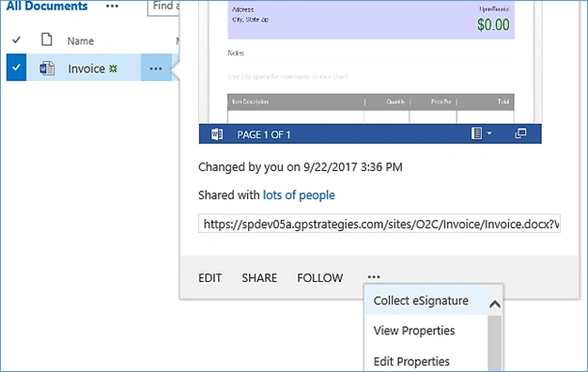
Task: Switch to All Documents view
Action: [x=47, y=6]
